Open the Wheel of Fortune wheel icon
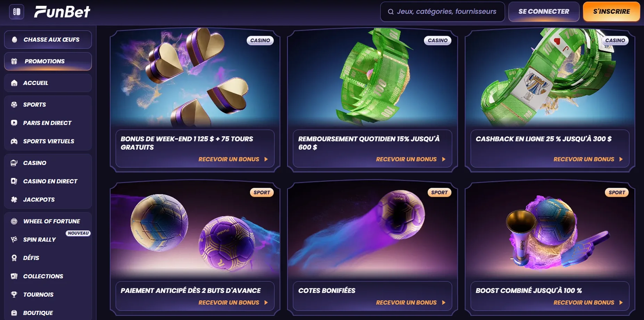The width and height of the screenshot is (644, 320). pos(14,221)
